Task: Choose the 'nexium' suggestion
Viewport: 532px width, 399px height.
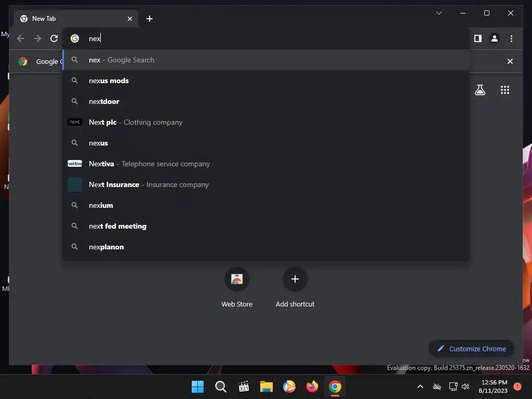Action: (x=266, y=205)
